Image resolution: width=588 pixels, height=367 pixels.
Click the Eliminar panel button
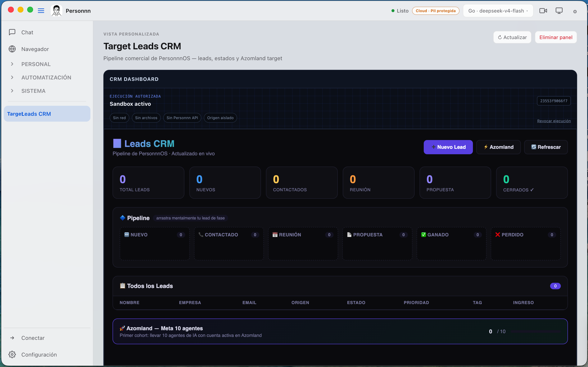coord(556,37)
